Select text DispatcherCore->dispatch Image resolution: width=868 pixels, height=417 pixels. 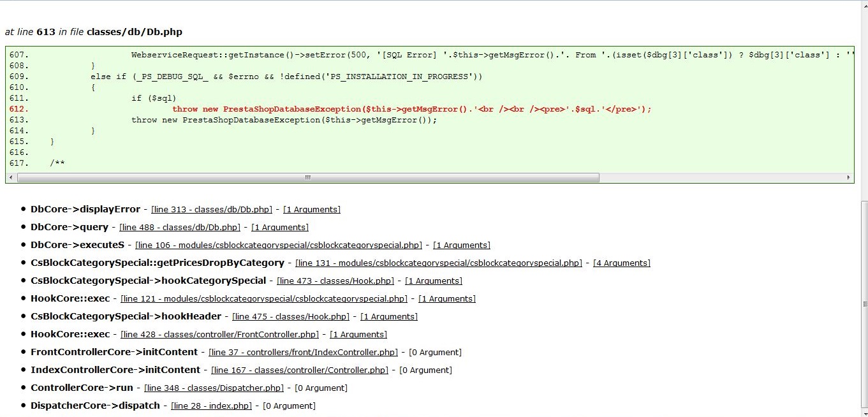(x=95, y=406)
